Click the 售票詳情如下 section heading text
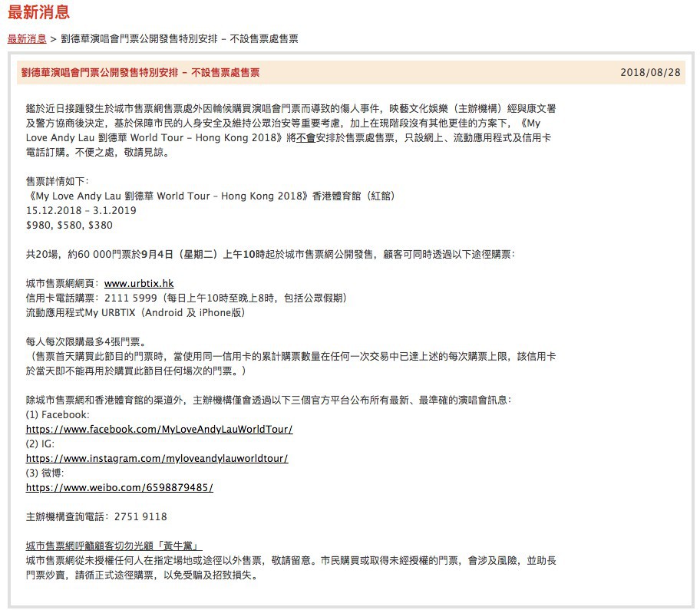 click(x=58, y=182)
